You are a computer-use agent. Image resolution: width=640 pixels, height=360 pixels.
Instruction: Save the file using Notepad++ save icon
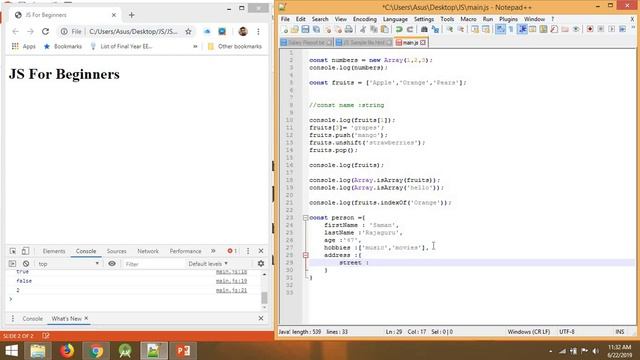pos(305,29)
